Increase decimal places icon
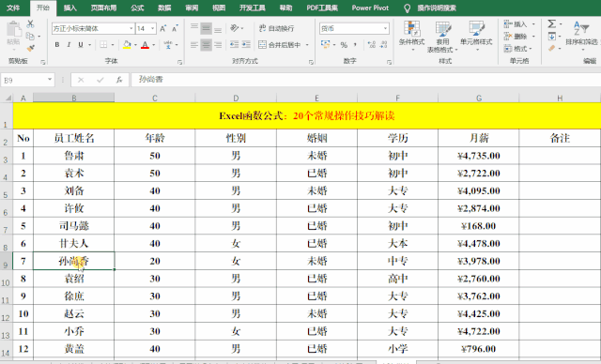Viewport: 601px width, 364px height. [x=372, y=45]
